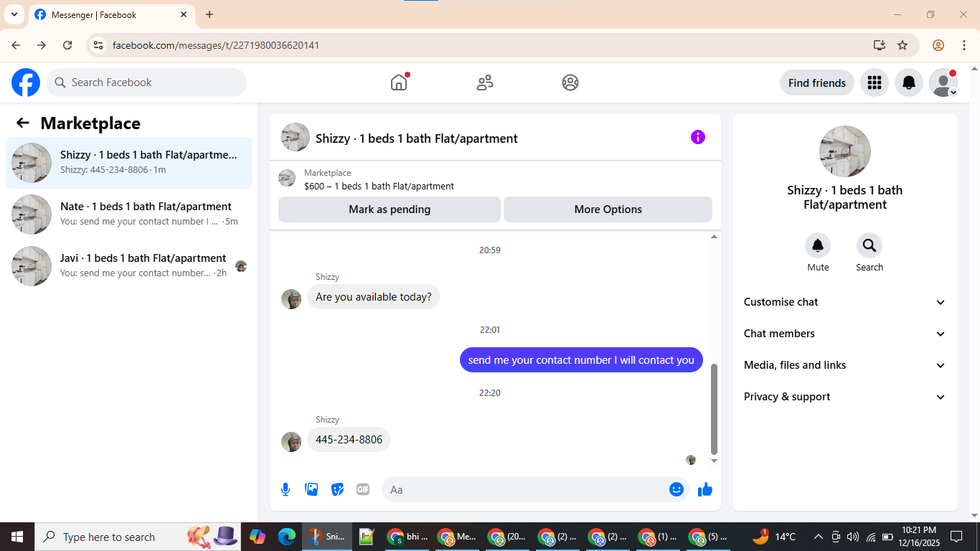
Task: Open the notifications bell icon
Action: coord(909,83)
